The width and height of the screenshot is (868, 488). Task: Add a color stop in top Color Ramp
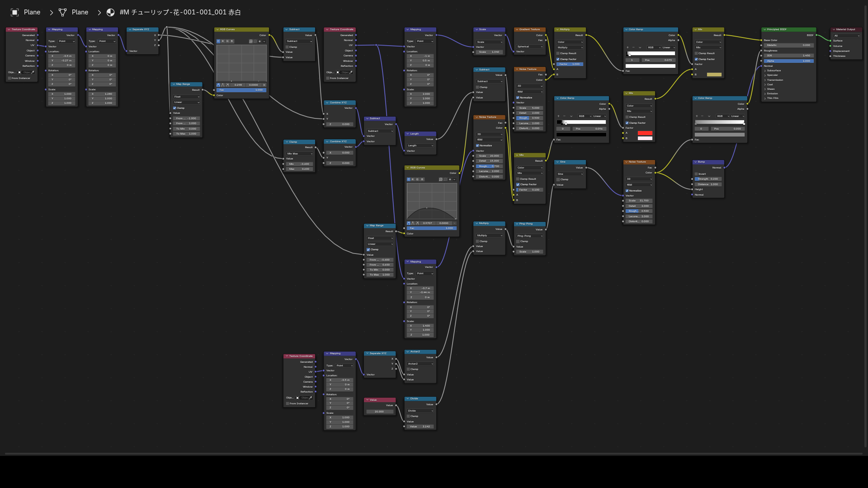pos(627,47)
